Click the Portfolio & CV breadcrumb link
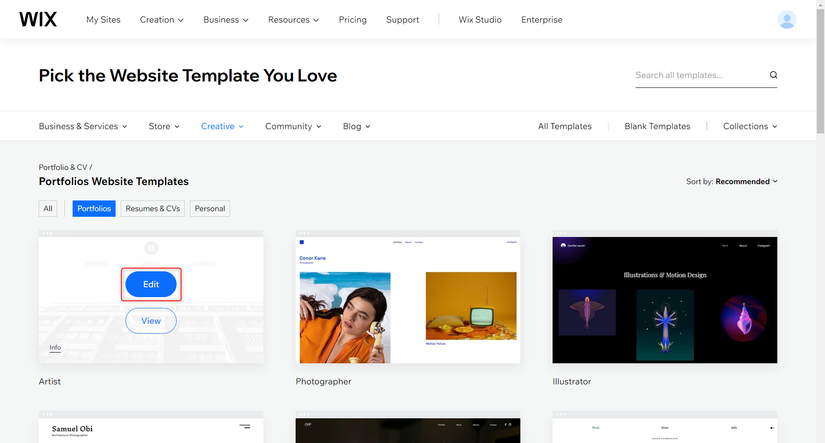Viewport: 825px width, 443px height. (x=63, y=167)
